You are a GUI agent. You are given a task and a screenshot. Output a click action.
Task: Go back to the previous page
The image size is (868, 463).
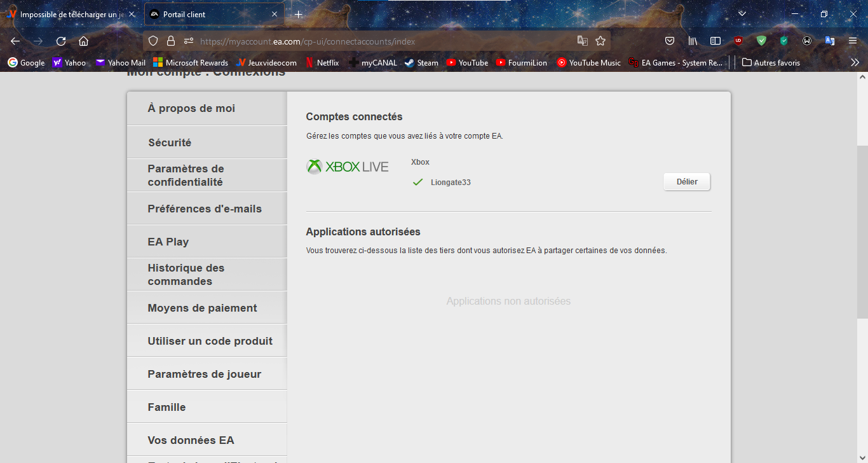[15, 41]
